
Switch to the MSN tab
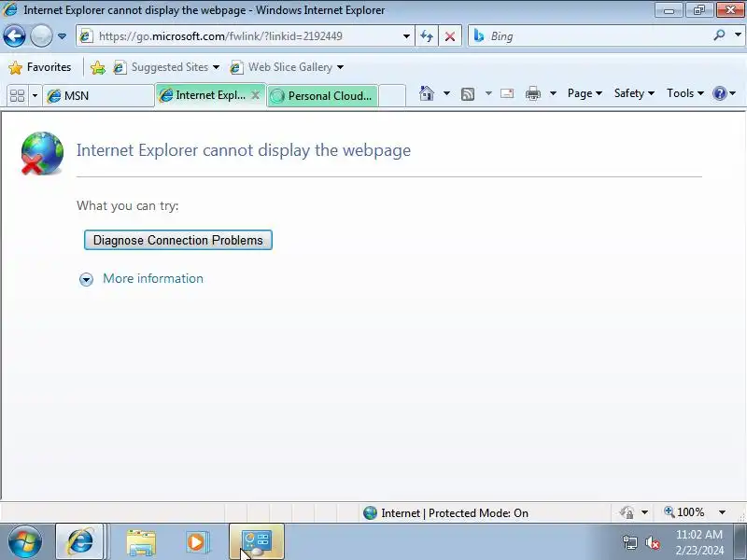pyautogui.click(x=99, y=96)
